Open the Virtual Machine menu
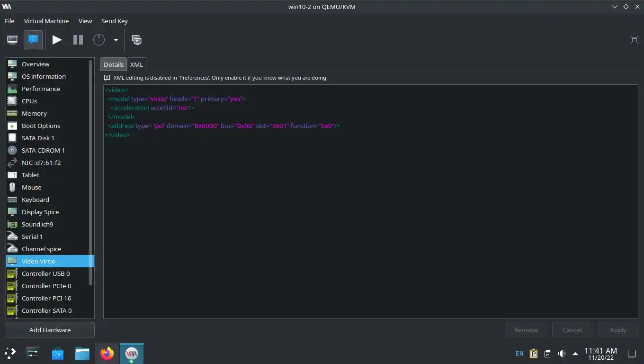Viewport: 644px width, 364px height. click(x=46, y=21)
